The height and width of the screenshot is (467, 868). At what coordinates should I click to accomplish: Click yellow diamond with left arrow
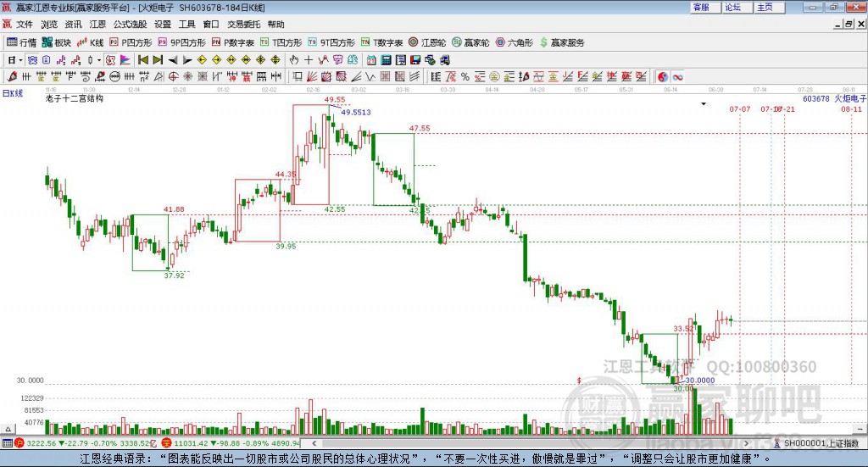point(202,60)
